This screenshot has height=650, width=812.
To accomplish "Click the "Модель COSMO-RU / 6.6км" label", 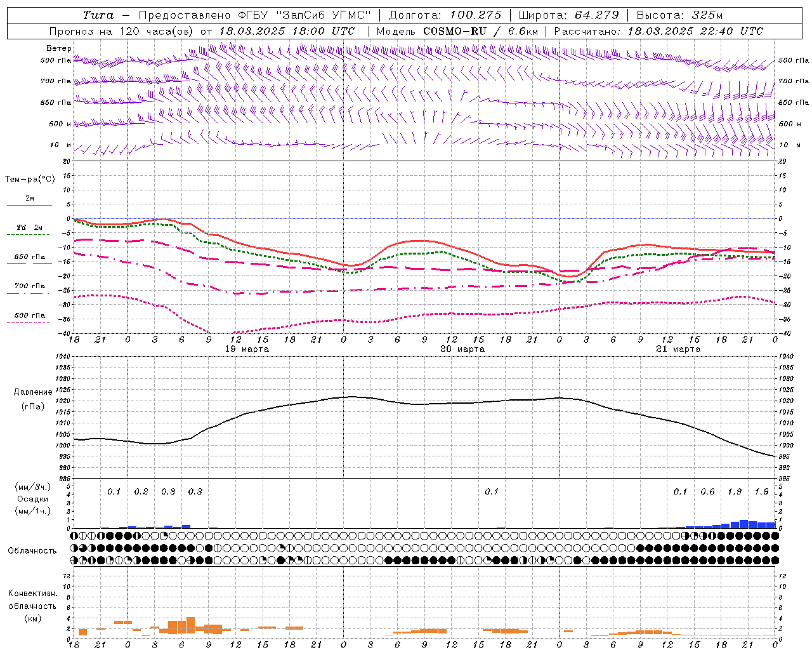I will coord(457,31).
